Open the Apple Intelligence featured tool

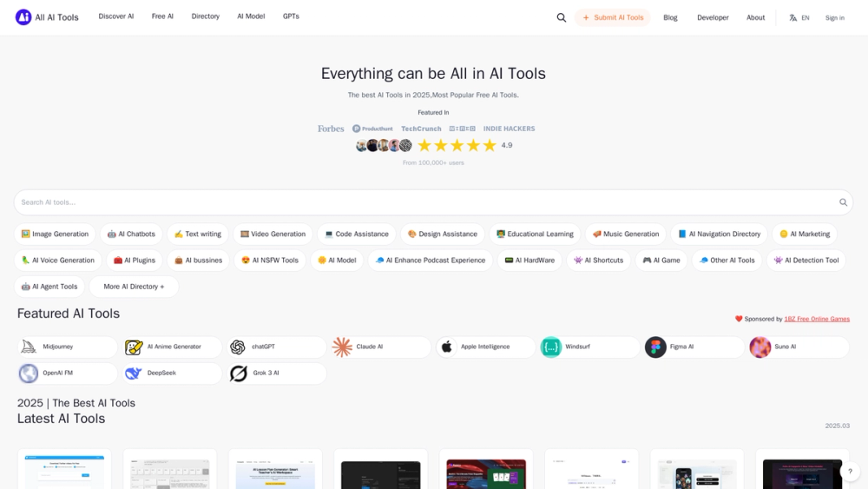486,347
